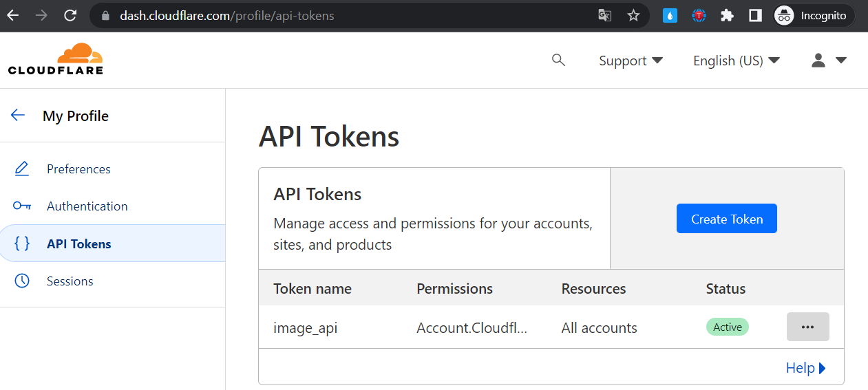The image size is (868, 390).
Task: Toggle the browser side panel icon
Action: pyautogui.click(x=755, y=15)
